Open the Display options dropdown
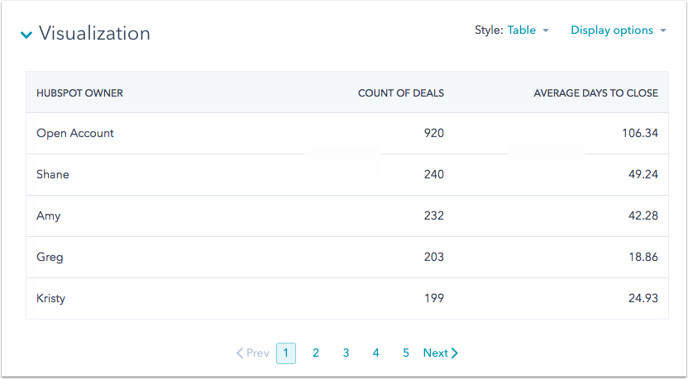 tap(618, 30)
